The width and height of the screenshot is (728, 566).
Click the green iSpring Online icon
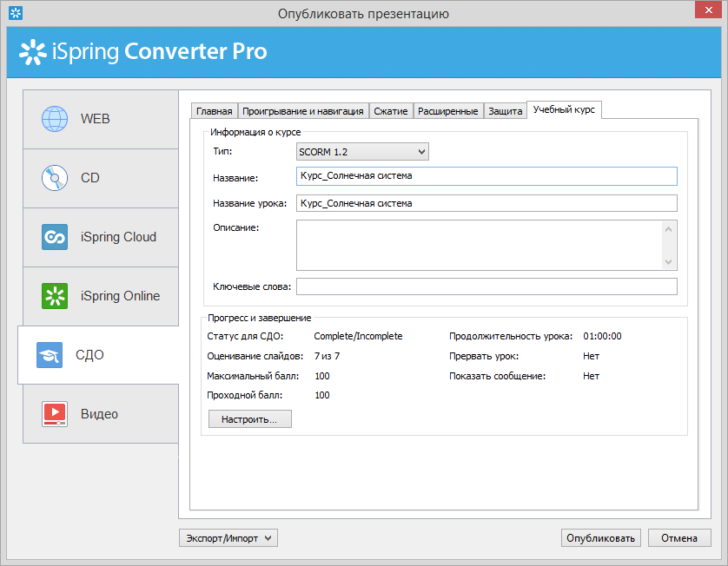pyautogui.click(x=55, y=296)
